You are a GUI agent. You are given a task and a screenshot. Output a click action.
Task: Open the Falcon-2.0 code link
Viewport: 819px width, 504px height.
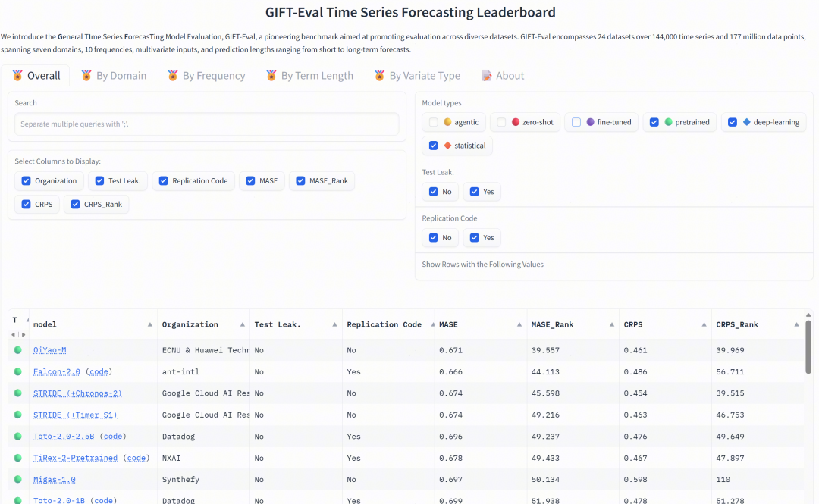pyautogui.click(x=99, y=372)
